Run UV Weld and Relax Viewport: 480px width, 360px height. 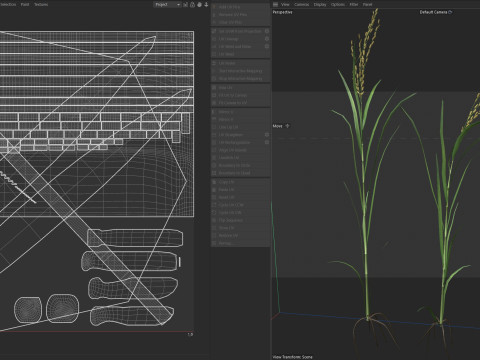tap(237, 46)
